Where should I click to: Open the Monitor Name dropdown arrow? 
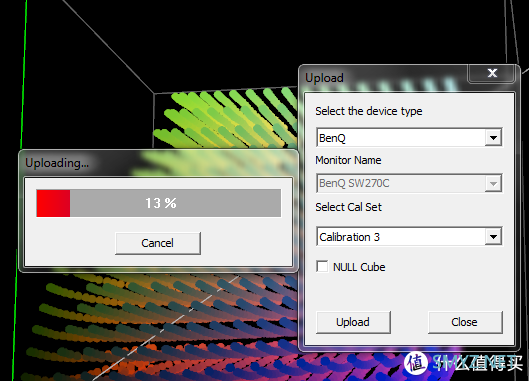tap(493, 184)
